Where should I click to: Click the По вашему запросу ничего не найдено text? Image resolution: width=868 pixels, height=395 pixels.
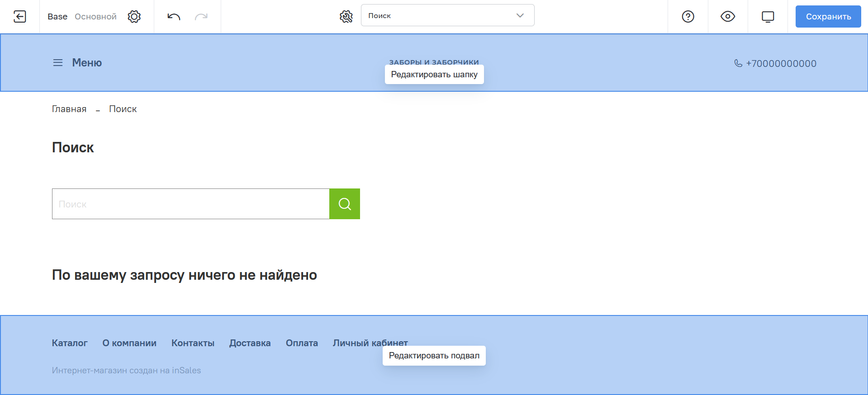pos(185,275)
